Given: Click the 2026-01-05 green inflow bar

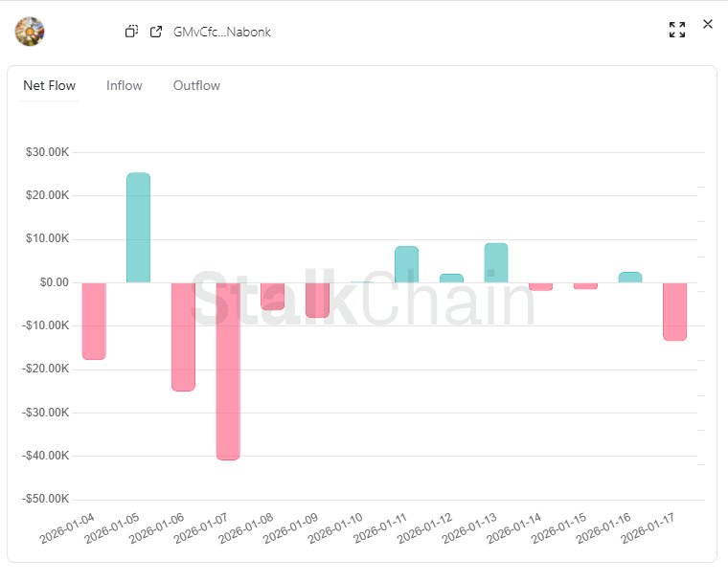Looking at the screenshot, I should pos(139,228).
